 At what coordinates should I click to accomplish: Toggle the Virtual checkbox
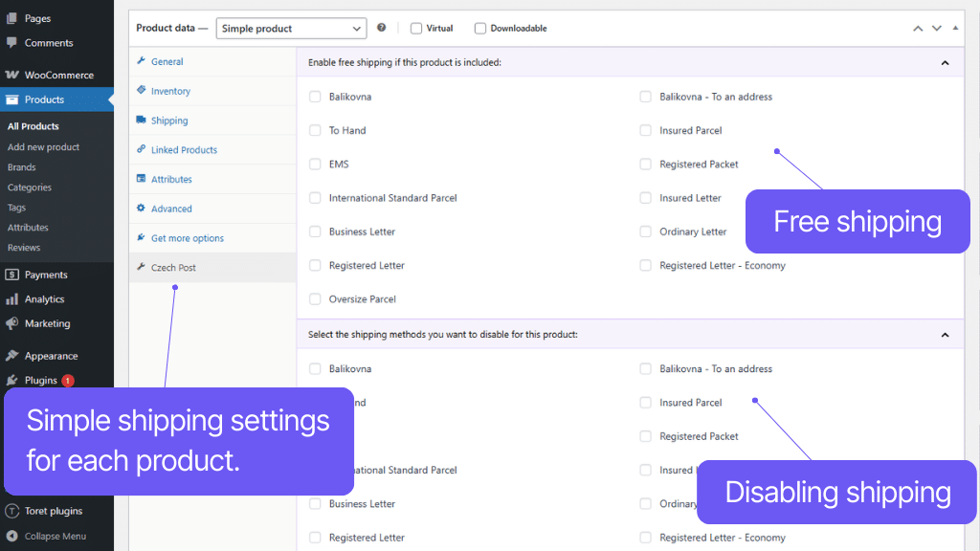416,28
